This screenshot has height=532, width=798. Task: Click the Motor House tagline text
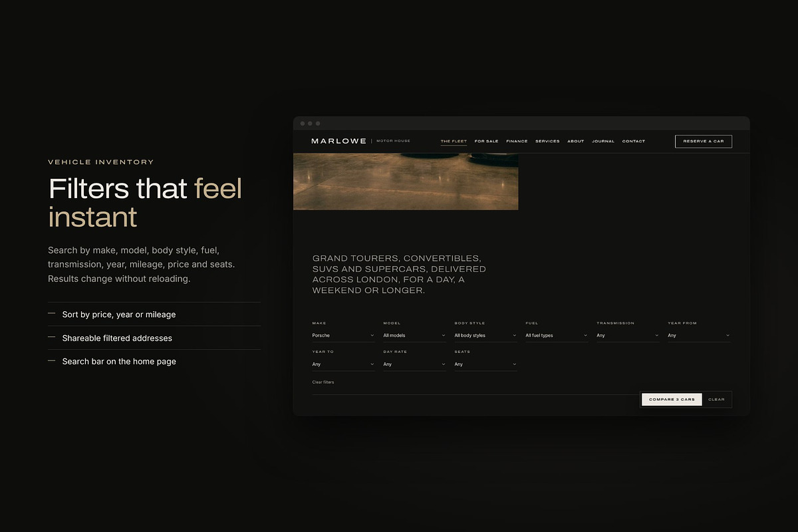click(393, 141)
